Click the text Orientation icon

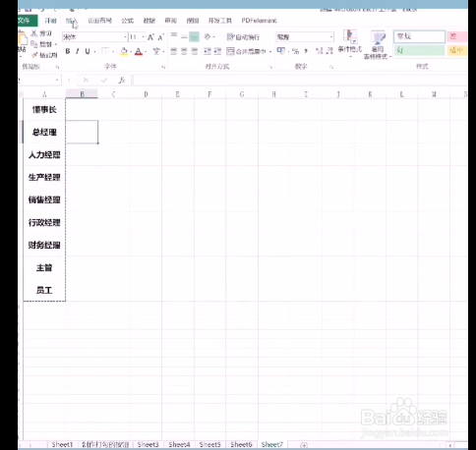tap(208, 36)
